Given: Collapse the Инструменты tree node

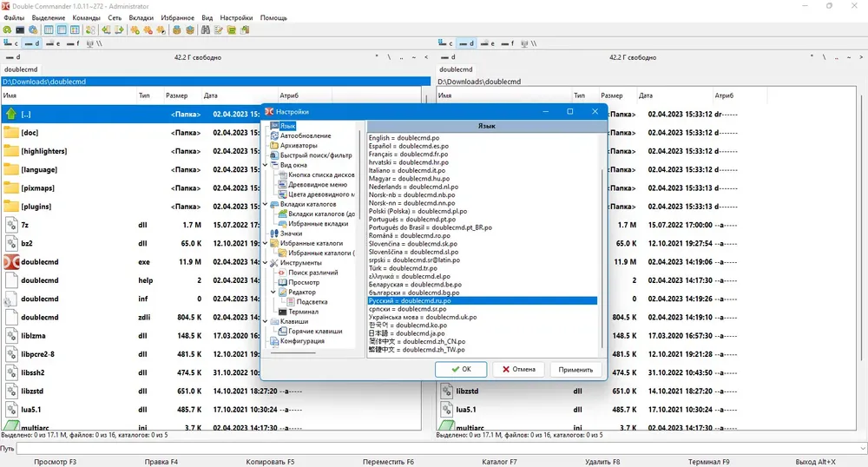Looking at the screenshot, I should tap(265, 263).
